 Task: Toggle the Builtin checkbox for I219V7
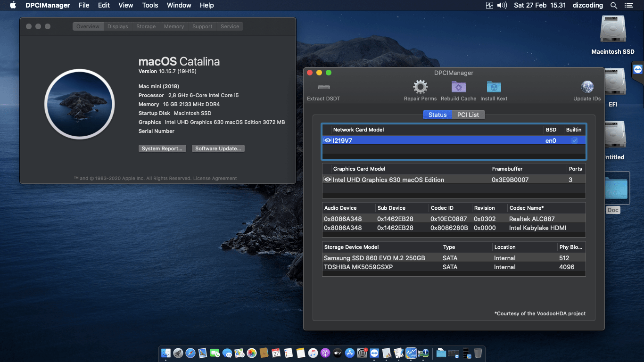point(574,140)
